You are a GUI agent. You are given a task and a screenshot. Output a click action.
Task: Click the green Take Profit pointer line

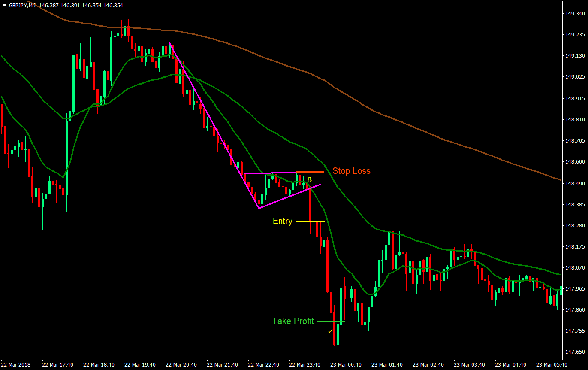pyautogui.click(x=330, y=321)
